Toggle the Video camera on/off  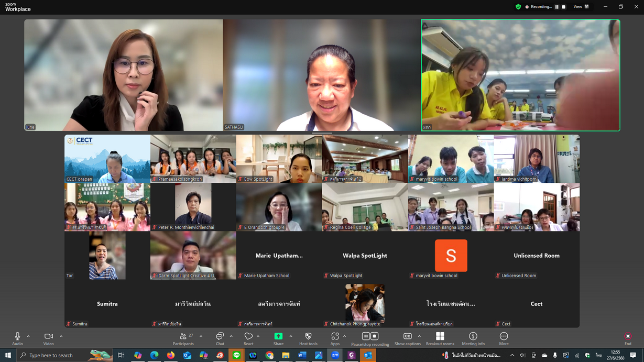tap(48, 337)
